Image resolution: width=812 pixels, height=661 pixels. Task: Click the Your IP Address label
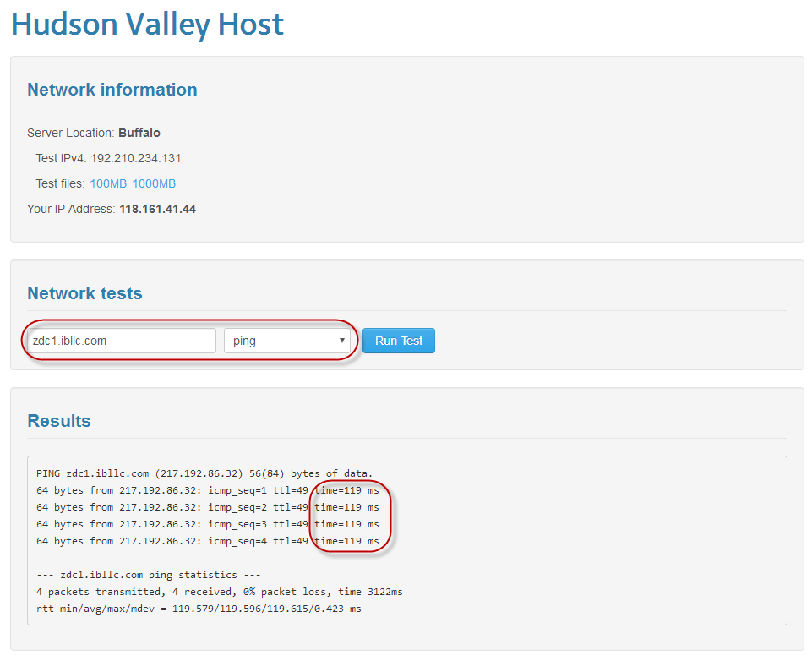72,210
